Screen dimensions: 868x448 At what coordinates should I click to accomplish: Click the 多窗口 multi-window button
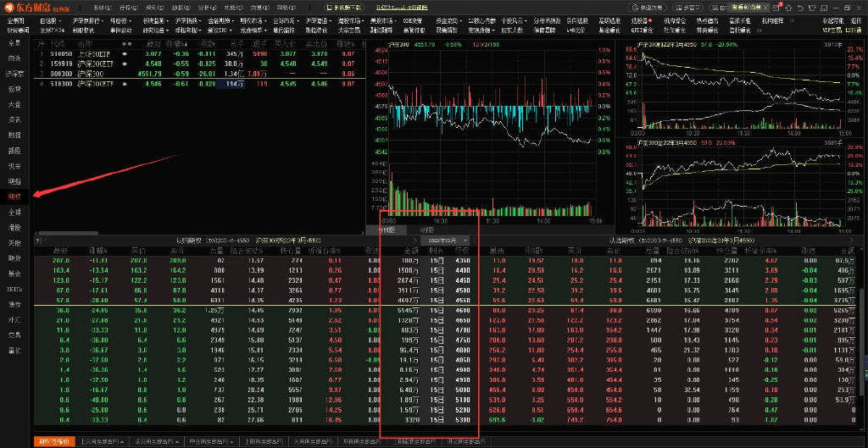pyautogui.click(x=688, y=8)
